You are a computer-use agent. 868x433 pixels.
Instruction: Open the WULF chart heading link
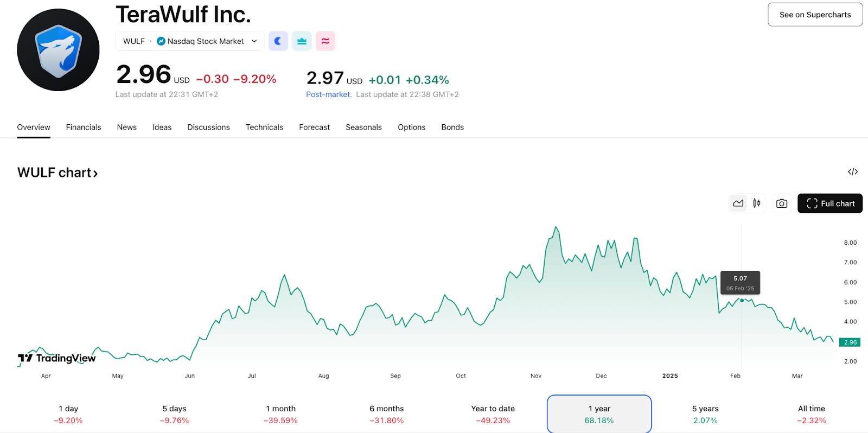58,173
